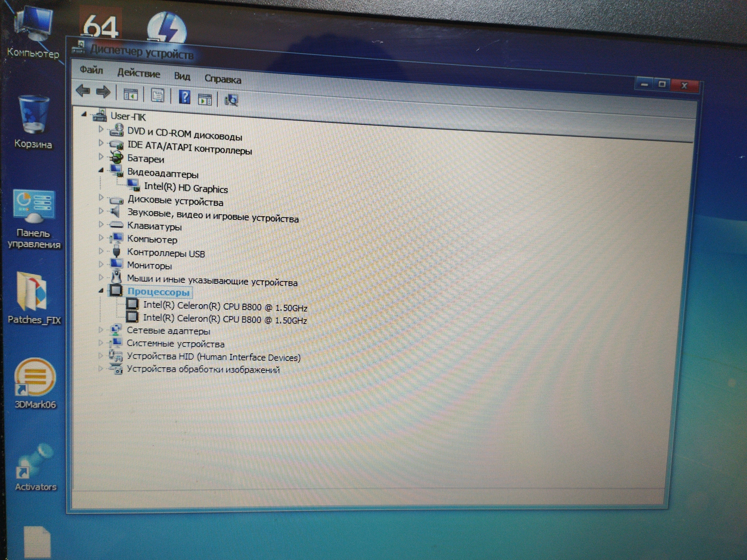Image resolution: width=747 pixels, height=560 pixels.
Task: Click the Сетевые адаптеры network icon
Action: point(116,330)
